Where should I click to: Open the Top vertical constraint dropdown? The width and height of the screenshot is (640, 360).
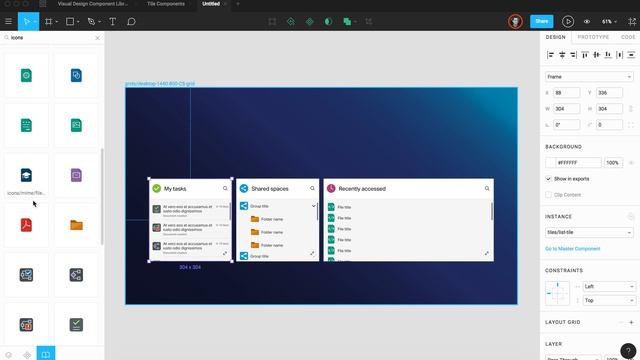click(609, 300)
